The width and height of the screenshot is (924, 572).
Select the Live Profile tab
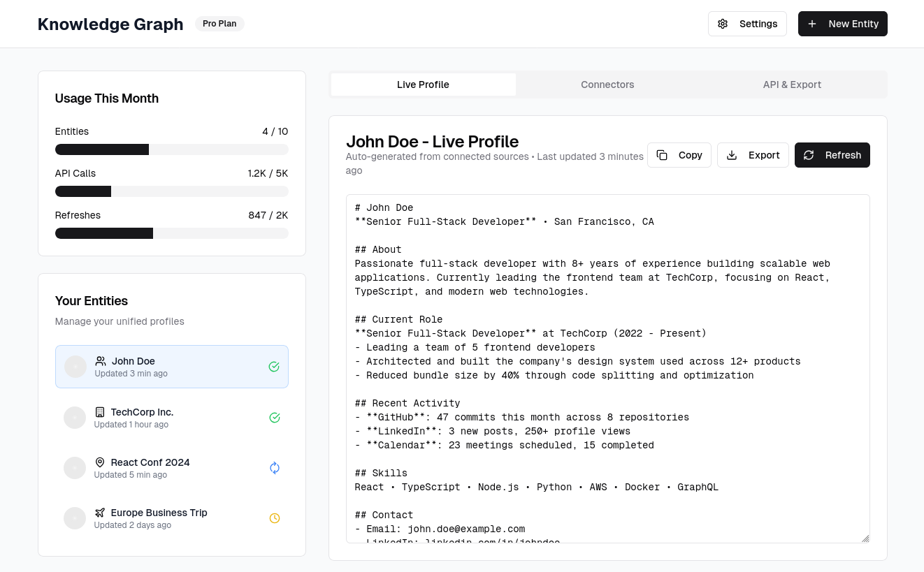[x=423, y=85]
